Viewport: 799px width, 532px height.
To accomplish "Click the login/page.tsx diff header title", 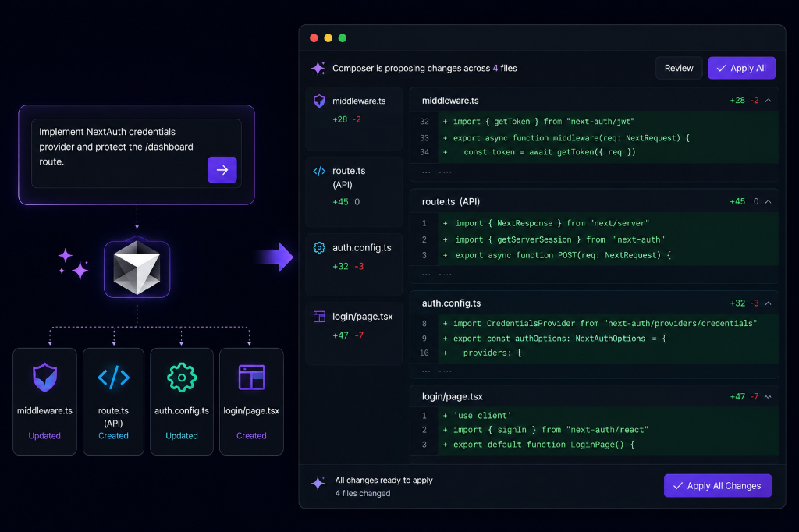I will [453, 397].
